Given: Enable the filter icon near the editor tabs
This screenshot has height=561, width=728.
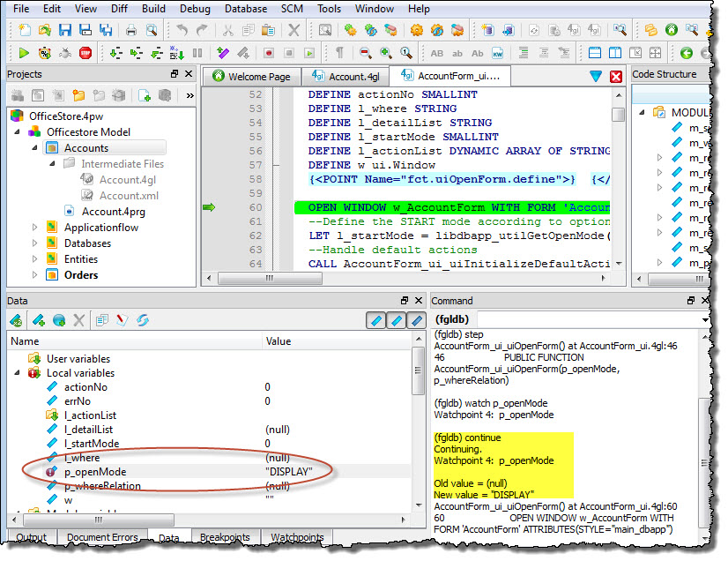Looking at the screenshot, I should point(597,77).
